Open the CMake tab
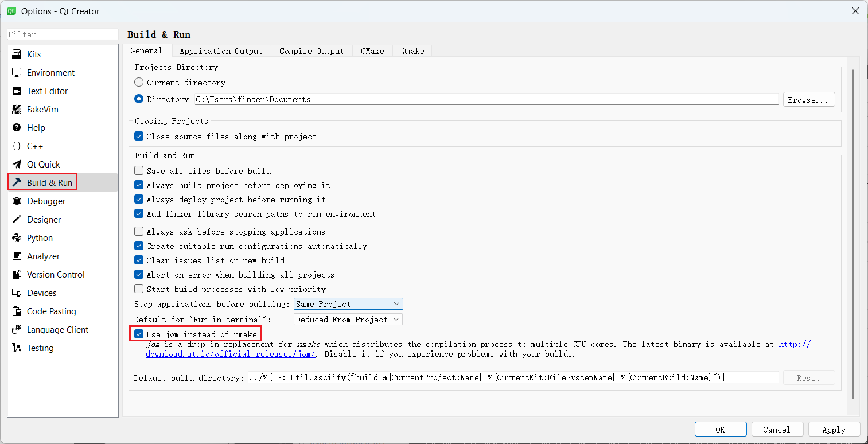The image size is (868, 444). click(372, 50)
